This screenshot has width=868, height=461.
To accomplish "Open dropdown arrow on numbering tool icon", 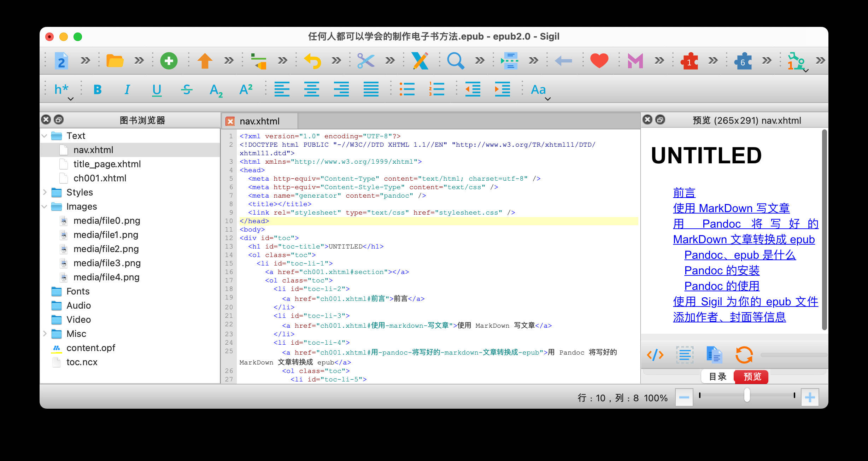I will (806, 71).
